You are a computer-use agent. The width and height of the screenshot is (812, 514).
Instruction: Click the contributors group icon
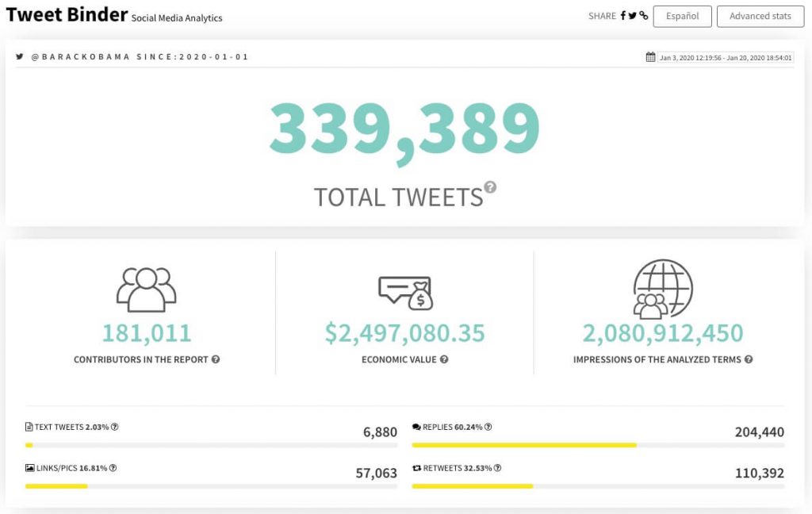[x=147, y=290]
